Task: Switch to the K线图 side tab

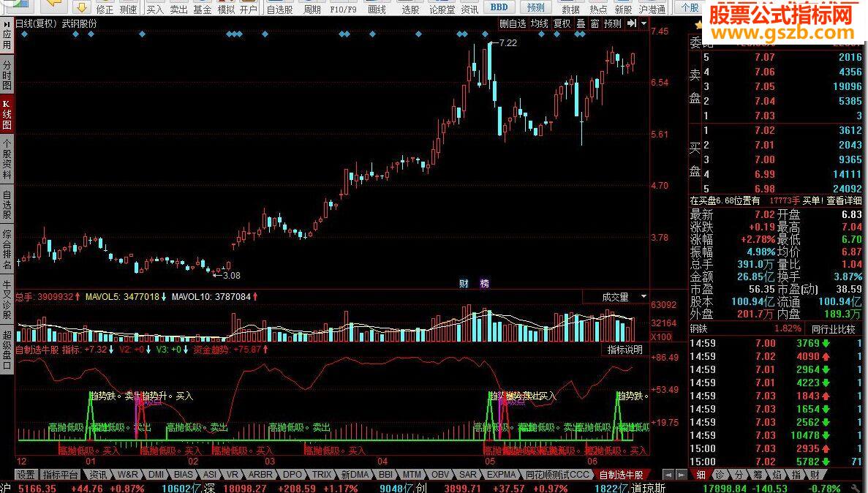Action: click(x=7, y=115)
